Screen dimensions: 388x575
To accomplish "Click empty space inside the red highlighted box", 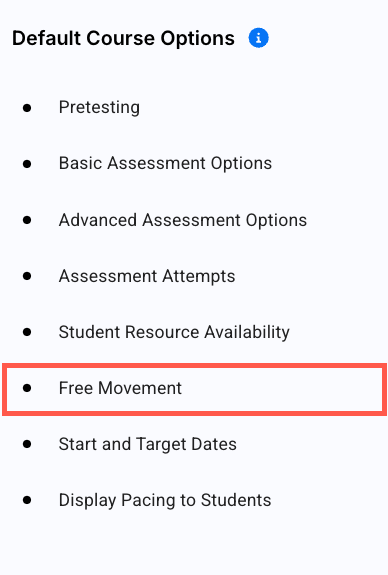I will click(286, 389).
